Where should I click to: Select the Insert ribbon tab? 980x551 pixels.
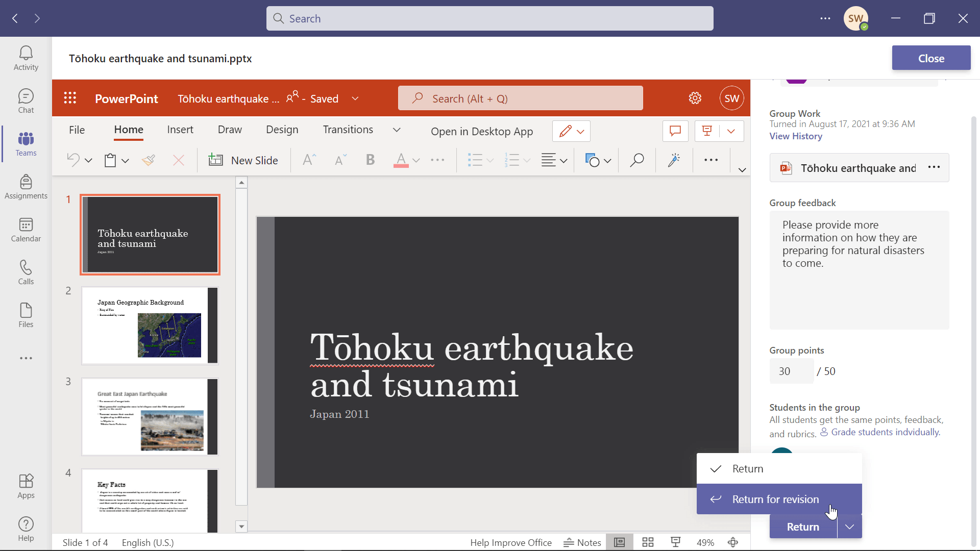point(180,129)
